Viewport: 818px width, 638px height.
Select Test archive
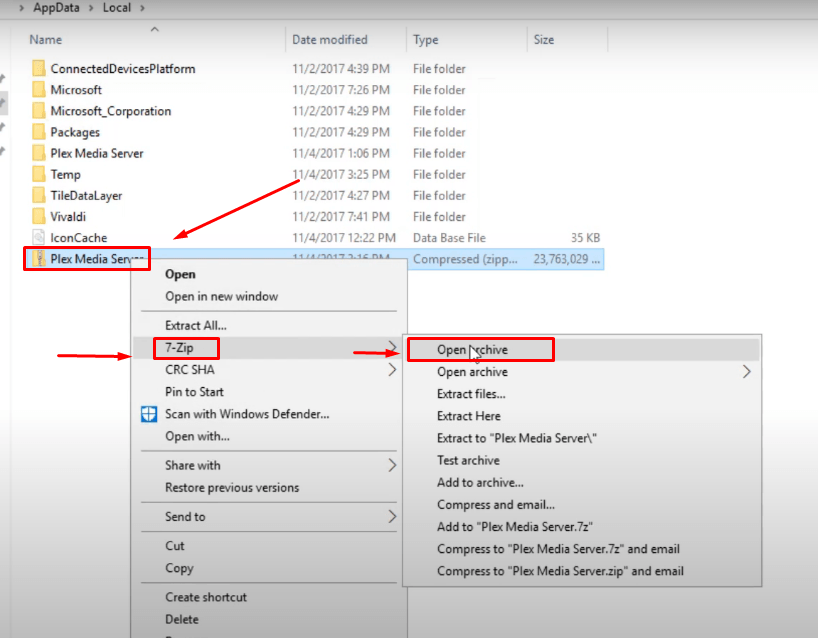click(468, 460)
